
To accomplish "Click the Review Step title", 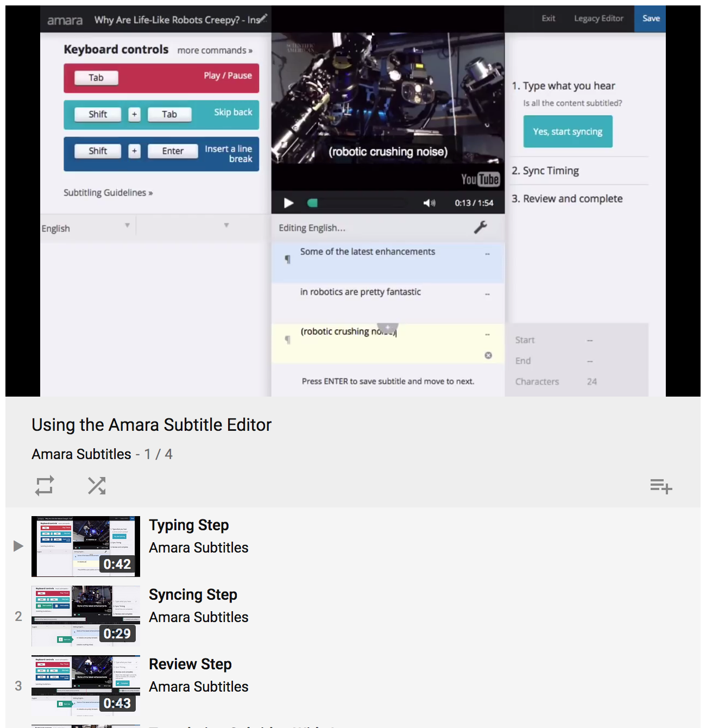I will coord(190,664).
